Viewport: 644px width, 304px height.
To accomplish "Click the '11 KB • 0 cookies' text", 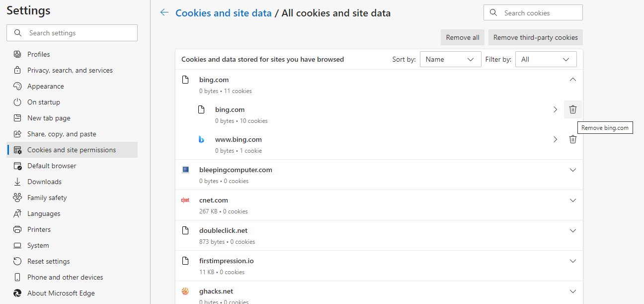I will point(222,272).
